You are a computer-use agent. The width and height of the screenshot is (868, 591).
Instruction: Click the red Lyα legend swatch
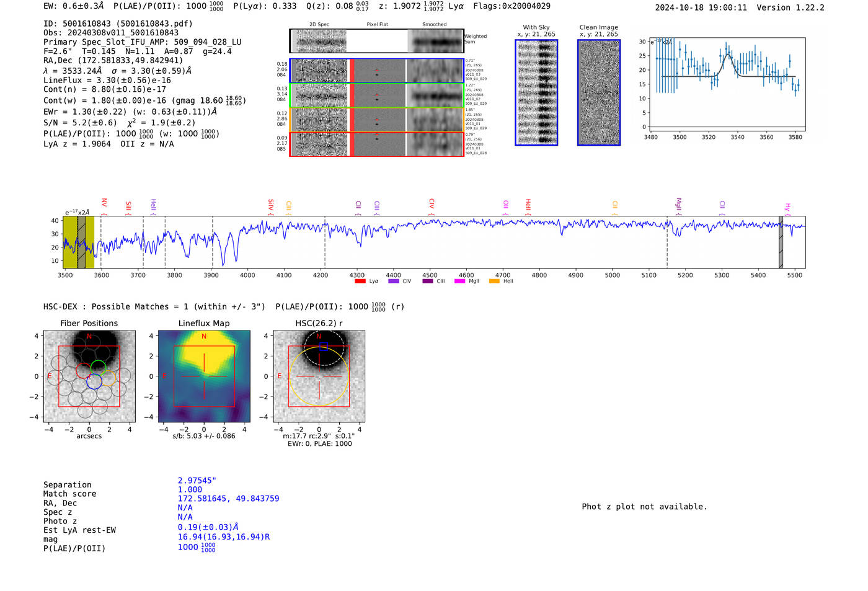coord(360,281)
